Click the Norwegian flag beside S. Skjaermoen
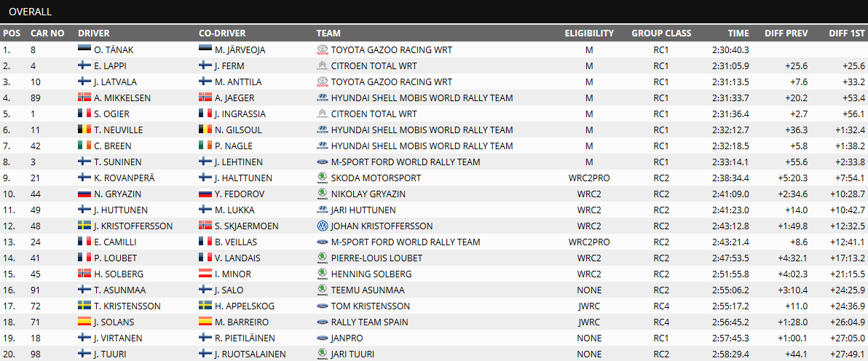 205,226
